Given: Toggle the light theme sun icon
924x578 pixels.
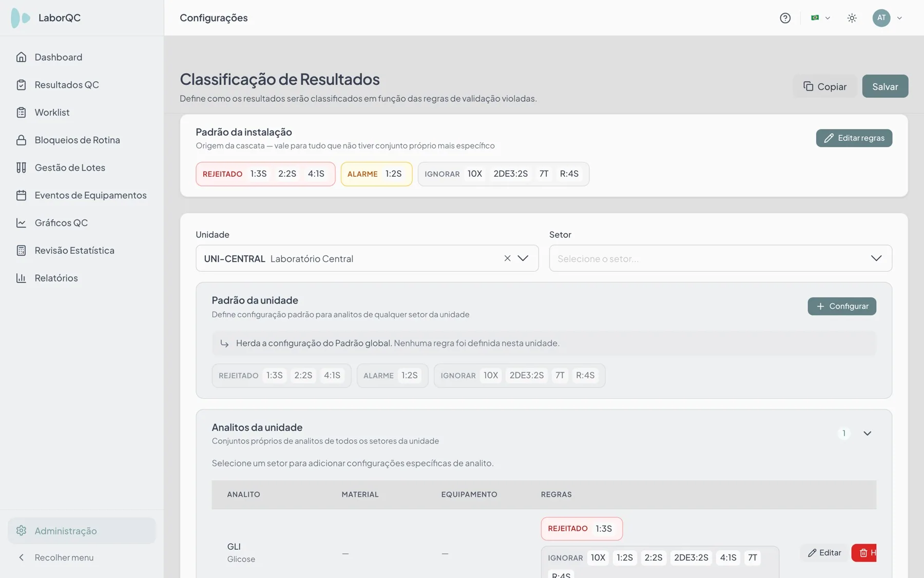Looking at the screenshot, I should 852,18.
